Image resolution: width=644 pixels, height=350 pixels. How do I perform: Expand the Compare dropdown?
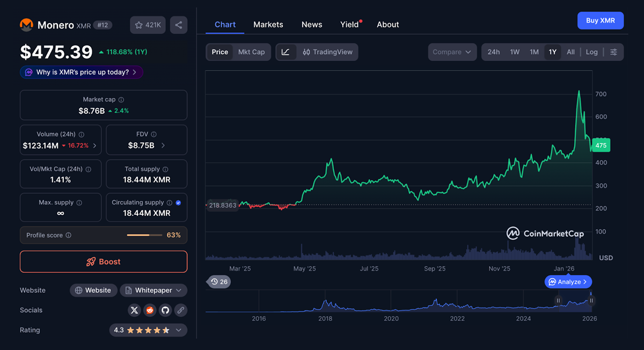pos(452,52)
